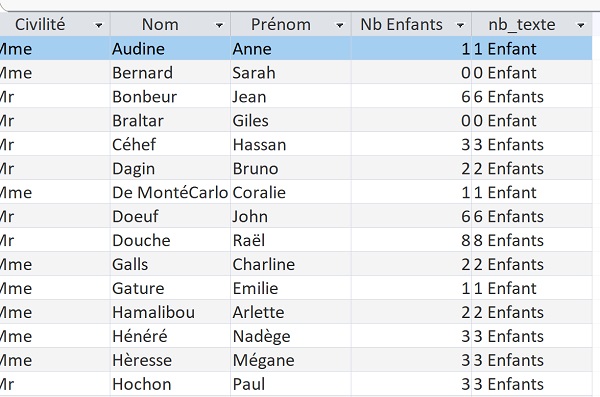Click the 8 Enfants text cell
Image resolution: width=600 pixels, height=397 pixels.
532,240
